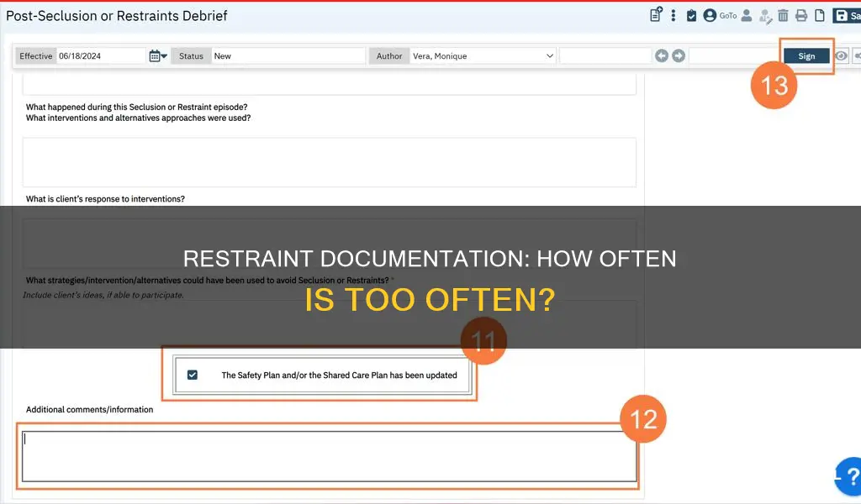The width and height of the screenshot is (861, 504).
Task: Open the blue help question mark button
Action: click(848, 476)
